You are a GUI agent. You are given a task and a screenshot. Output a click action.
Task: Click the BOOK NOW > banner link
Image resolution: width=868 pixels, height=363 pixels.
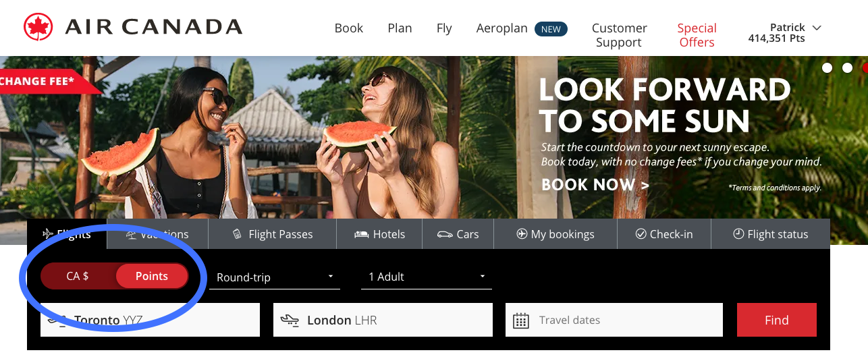pos(595,185)
